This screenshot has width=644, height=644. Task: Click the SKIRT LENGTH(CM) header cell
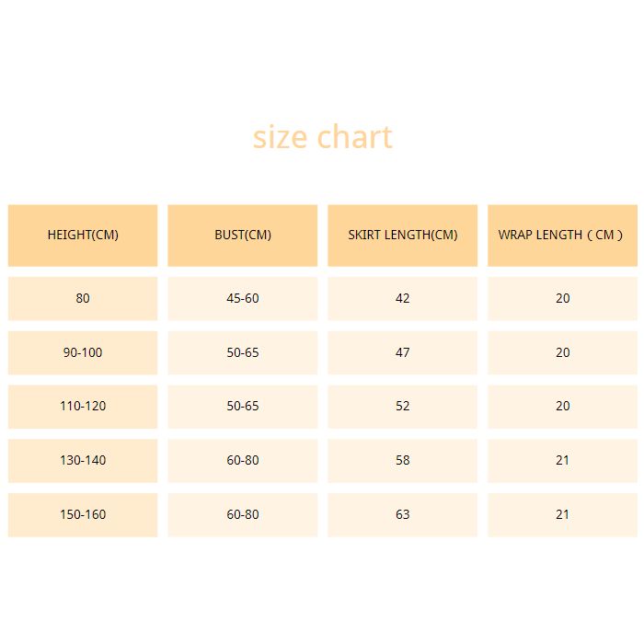point(403,236)
